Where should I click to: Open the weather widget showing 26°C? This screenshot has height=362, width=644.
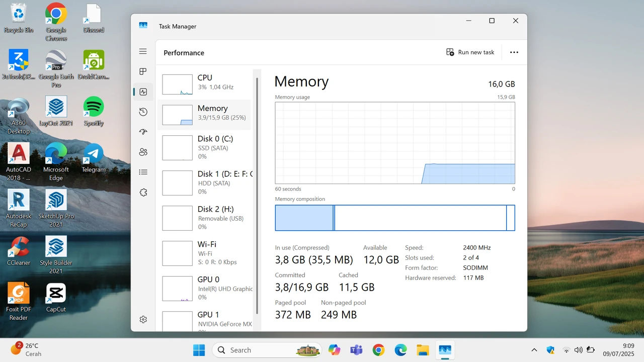26,349
